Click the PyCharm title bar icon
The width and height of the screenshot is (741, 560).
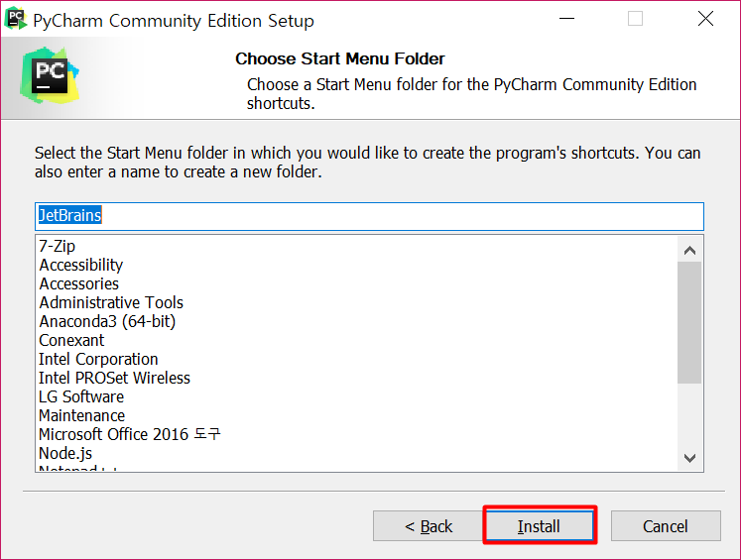coord(16,19)
